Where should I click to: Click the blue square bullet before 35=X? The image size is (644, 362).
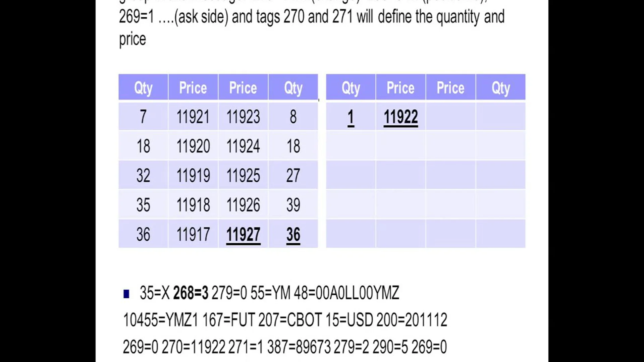[x=126, y=294]
